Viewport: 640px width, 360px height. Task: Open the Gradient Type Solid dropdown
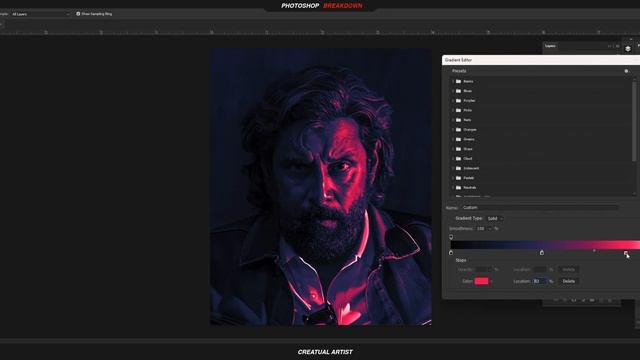(x=495, y=218)
